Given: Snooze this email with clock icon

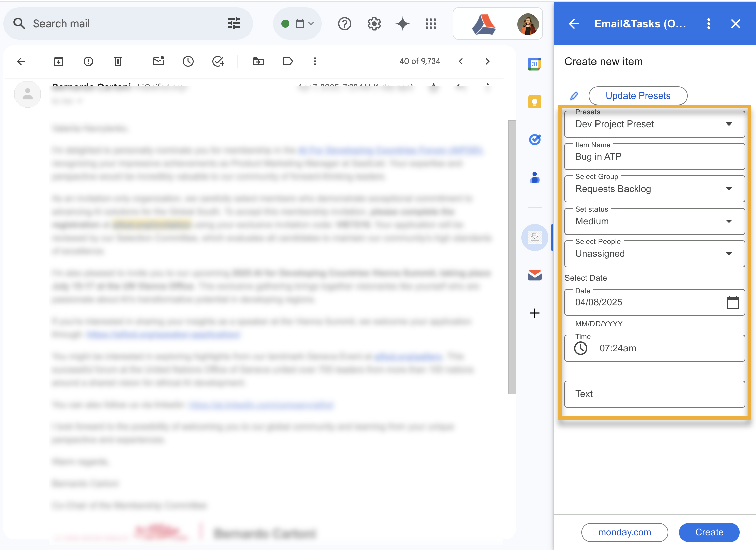Looking at the screenshot, I should coord(188,61).
